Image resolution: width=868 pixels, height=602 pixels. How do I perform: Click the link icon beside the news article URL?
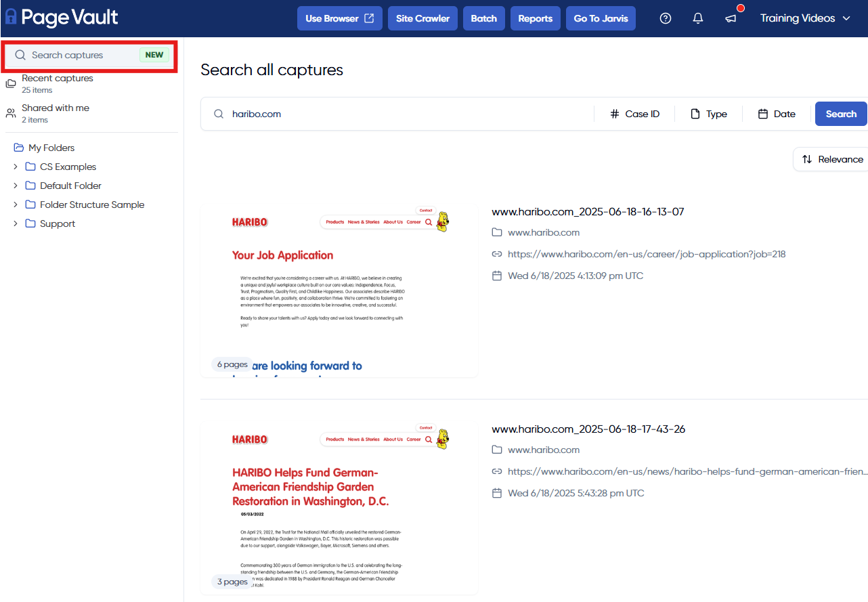[x=497, y=471]
